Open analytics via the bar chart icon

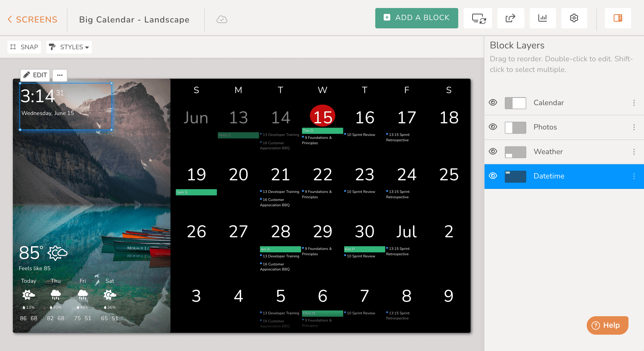pos(543,18)
